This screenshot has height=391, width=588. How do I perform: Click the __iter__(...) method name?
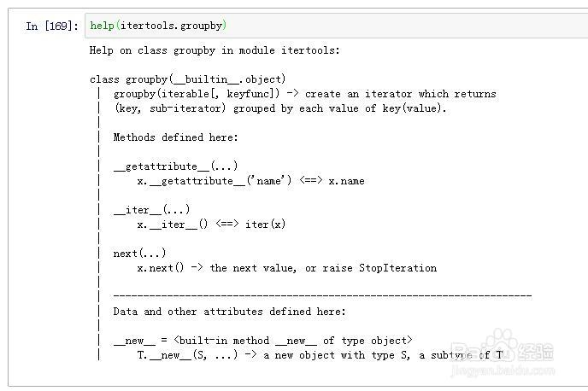click(x=151, y=210)
